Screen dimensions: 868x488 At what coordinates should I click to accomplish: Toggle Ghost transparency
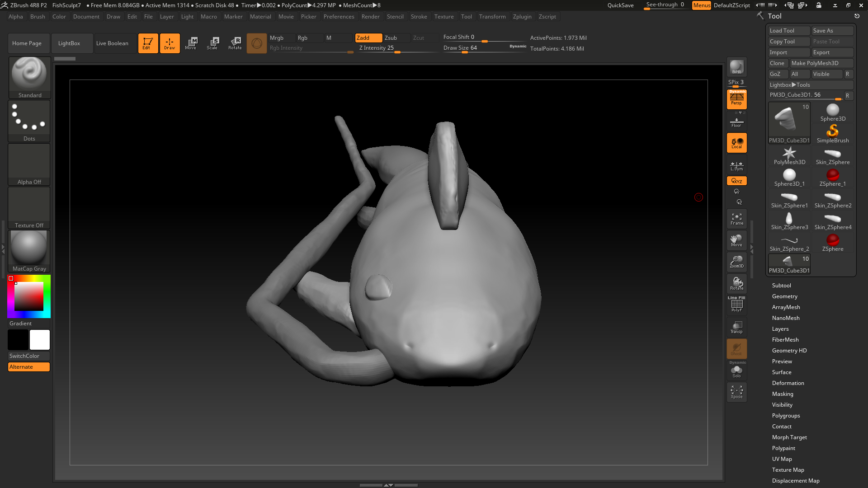point(736,348)
